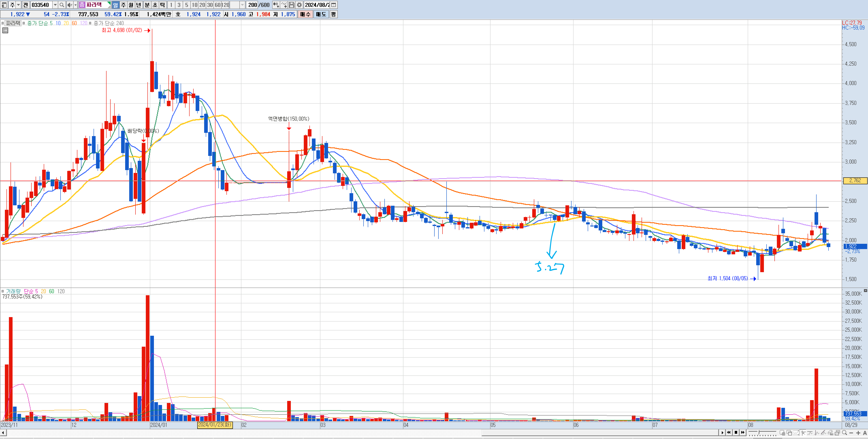Click the 매도 sell button
Image resolution: width=868 pixels, height=439 pixels.
(x=321, y=14)
